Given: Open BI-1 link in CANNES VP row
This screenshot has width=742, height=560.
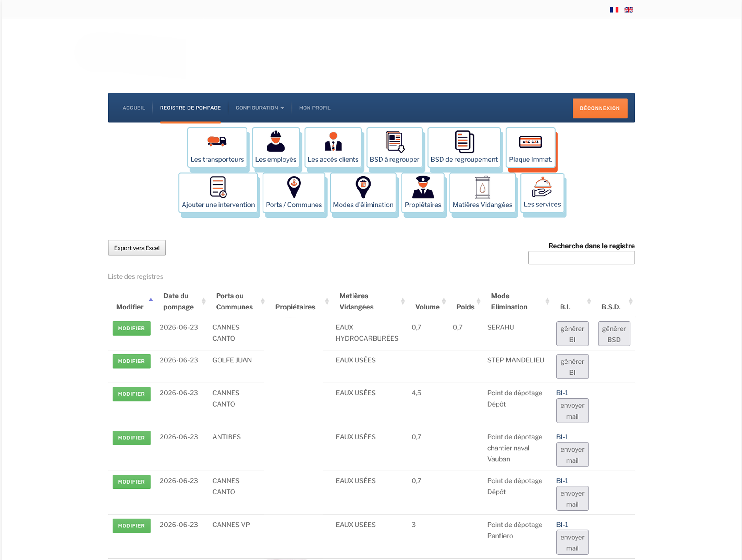Looking at the screenshot, I should 562,525.
